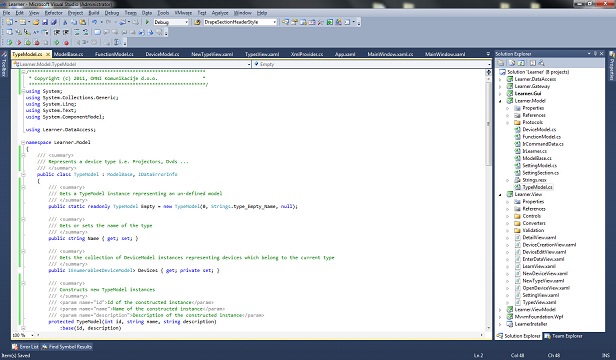Select DeviceCreationView.xaml in Solution Explorer
The image size is (616, 360).
click(549, 244)
